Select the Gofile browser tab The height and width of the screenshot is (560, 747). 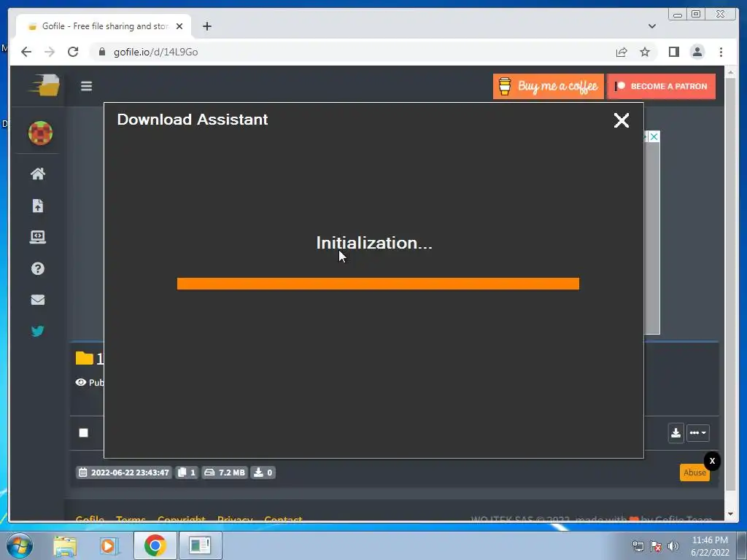(104, 26)
